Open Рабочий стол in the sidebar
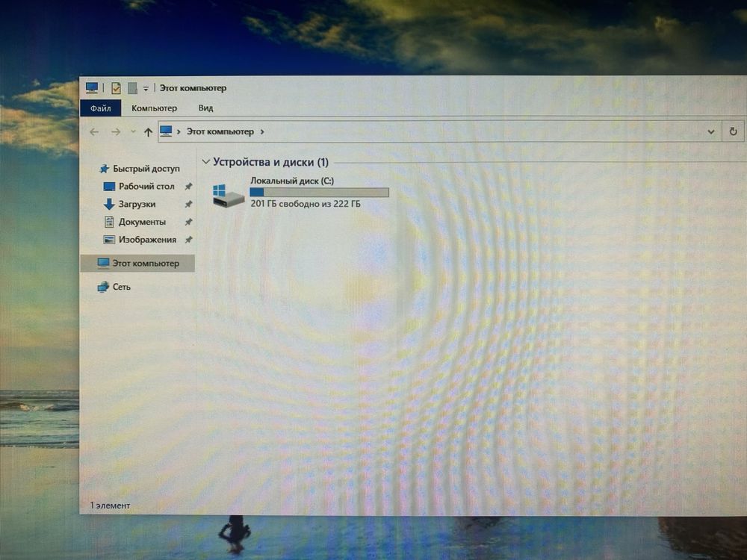 point(146,186)
